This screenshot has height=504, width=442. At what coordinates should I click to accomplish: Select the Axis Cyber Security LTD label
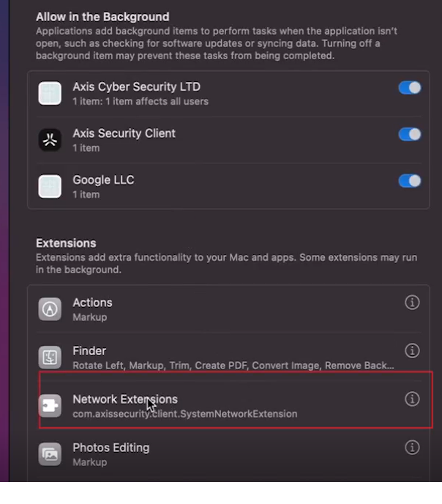coord(136,86)
